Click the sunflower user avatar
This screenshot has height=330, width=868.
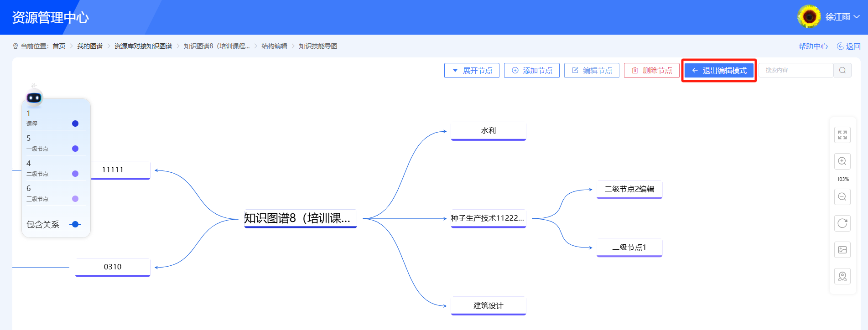(x=809, y=17)
